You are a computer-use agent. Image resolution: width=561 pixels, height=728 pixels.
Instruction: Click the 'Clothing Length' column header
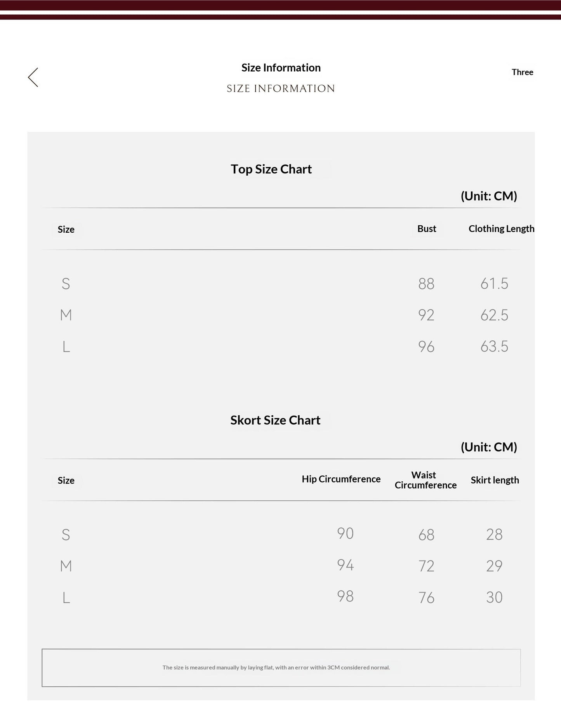point(501,228)
